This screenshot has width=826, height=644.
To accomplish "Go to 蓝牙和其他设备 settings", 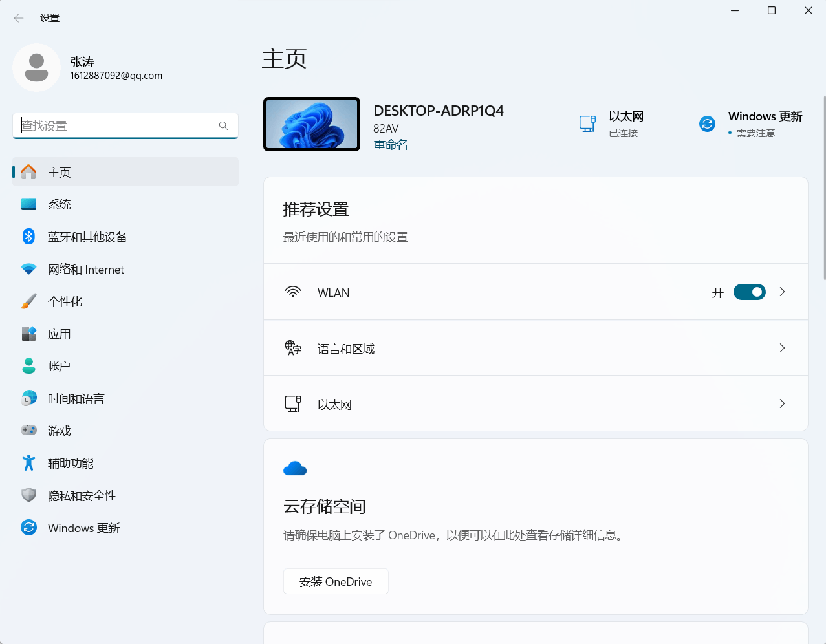I will (125, 237).
